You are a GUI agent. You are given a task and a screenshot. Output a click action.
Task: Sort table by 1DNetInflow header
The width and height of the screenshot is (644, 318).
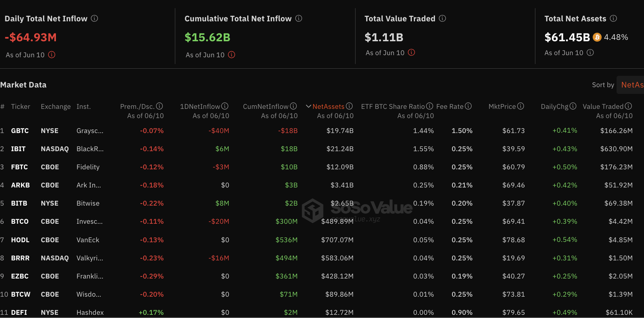click(x=200, y=106)
